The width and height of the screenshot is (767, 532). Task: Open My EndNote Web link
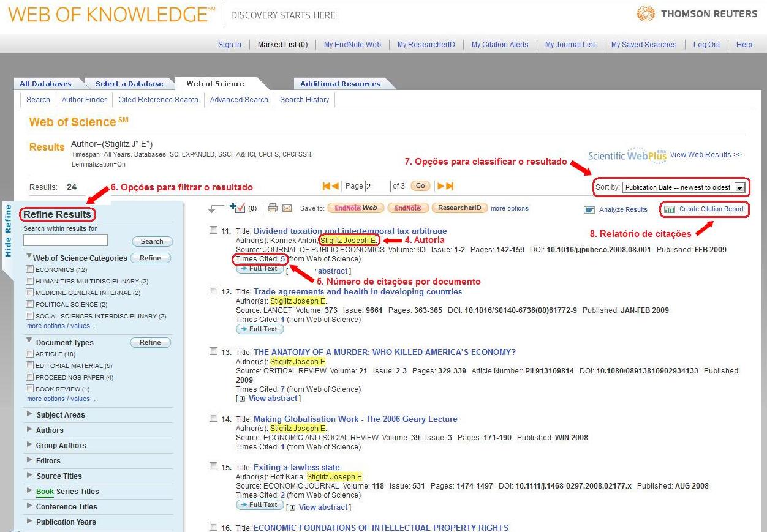tap(352, 45)
